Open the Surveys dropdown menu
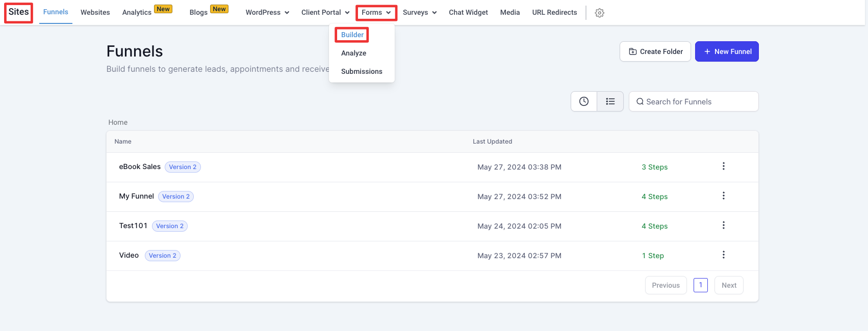The height and width of the screenshot is (331, 868). pyautogui.click(x=419, y=12)
